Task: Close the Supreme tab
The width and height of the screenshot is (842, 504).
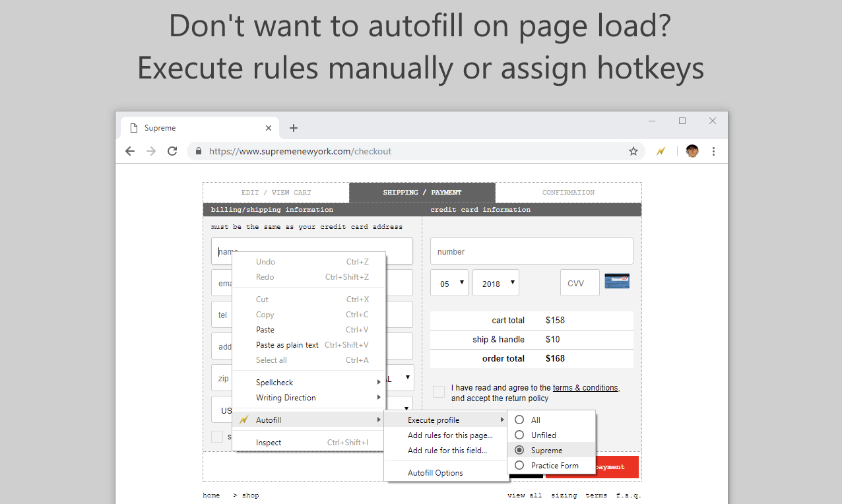Action: (268, 128)
